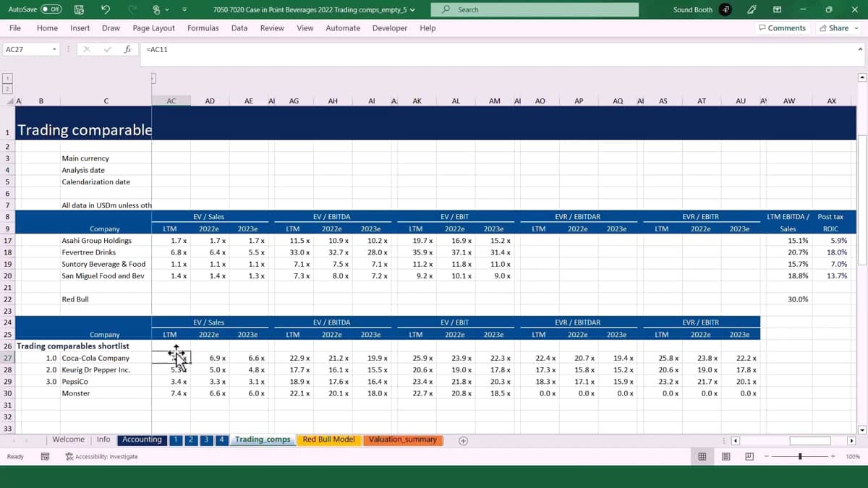Open the Comments pane button
This screenshot has height=488, width=868.
tap(782, 28)
